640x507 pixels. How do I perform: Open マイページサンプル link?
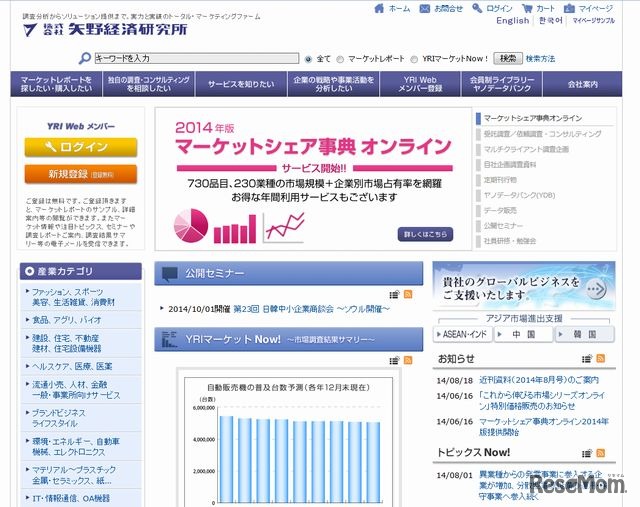[x=593, y=20]
